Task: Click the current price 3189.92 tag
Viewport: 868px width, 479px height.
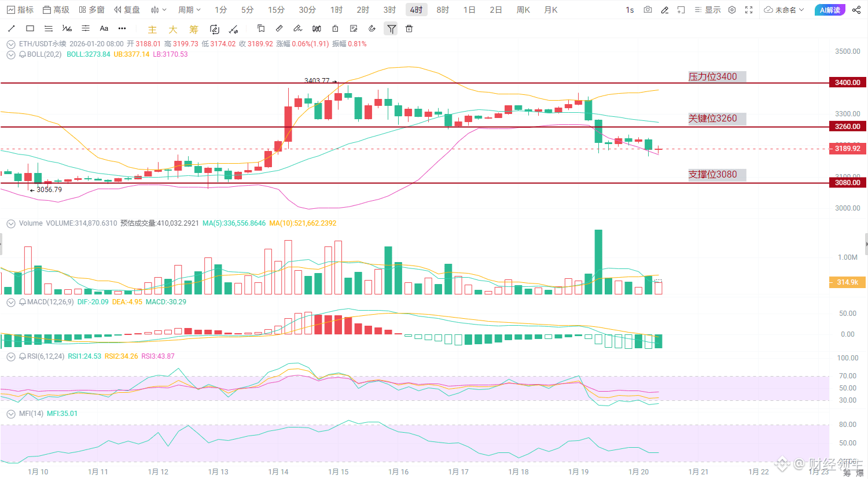Action: [847, 149]
